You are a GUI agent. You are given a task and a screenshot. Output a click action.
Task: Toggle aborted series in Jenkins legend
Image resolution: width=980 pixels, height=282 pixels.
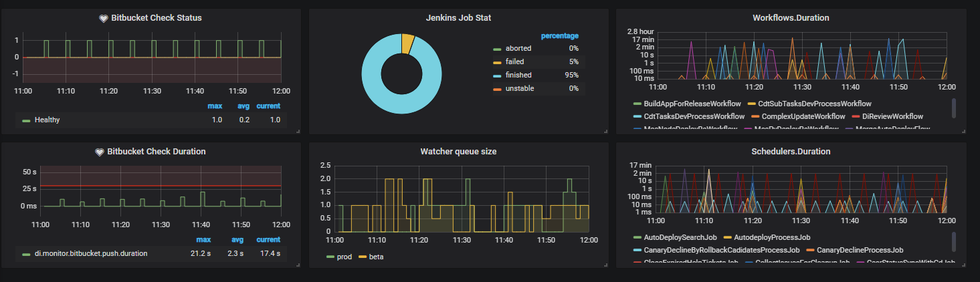[x=518, y=49]
